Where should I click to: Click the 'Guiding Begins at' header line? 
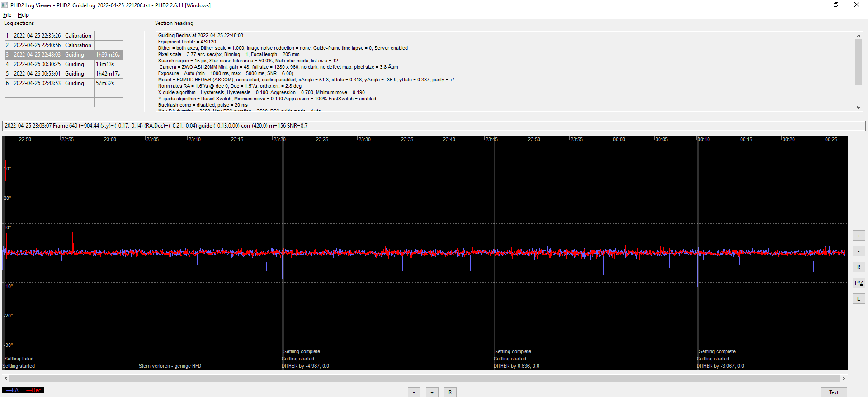(201, 35)
